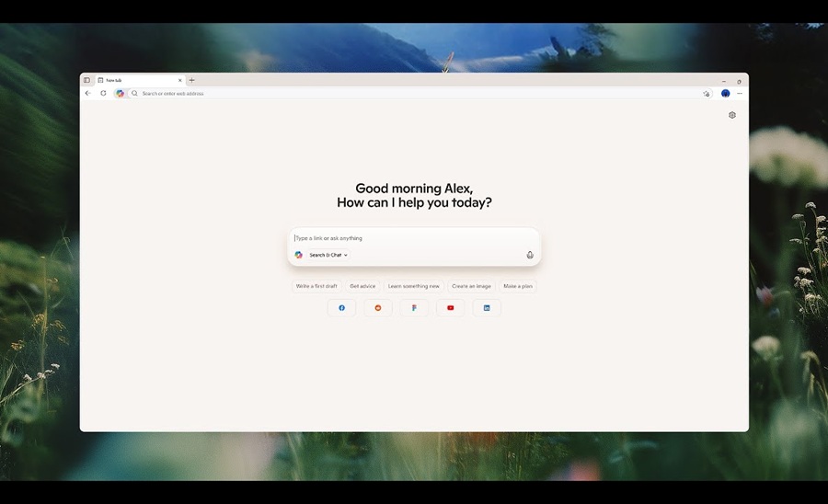This screenshot has width=828, height=504.
Task: Choose the Create an image suggestion
Action: [x=471, y=286]
